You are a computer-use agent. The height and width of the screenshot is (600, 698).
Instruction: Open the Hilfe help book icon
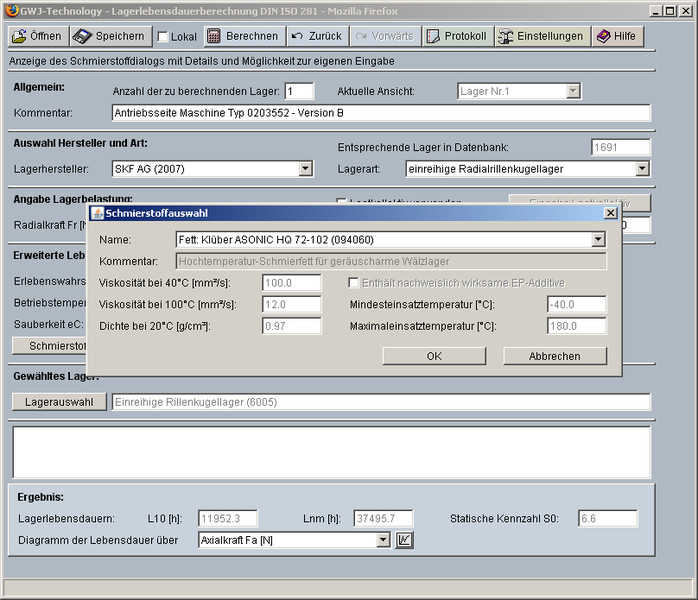(x=603, y=36)
